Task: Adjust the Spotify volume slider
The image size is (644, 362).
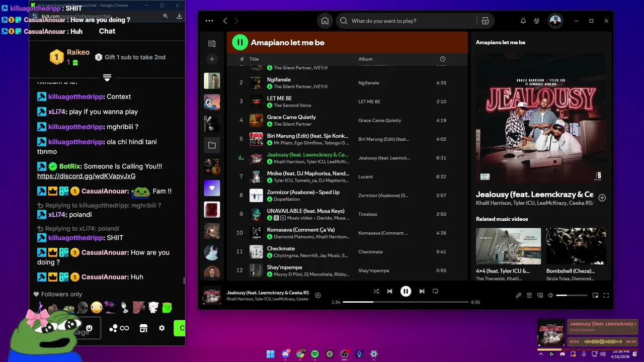Action: pos(572,296)
